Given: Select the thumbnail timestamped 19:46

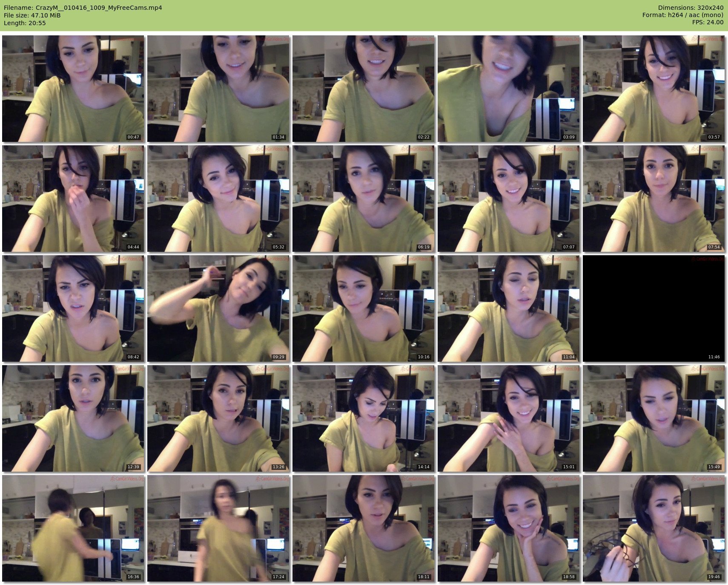Looking at the screenshot, I should [x=654, y=528].
